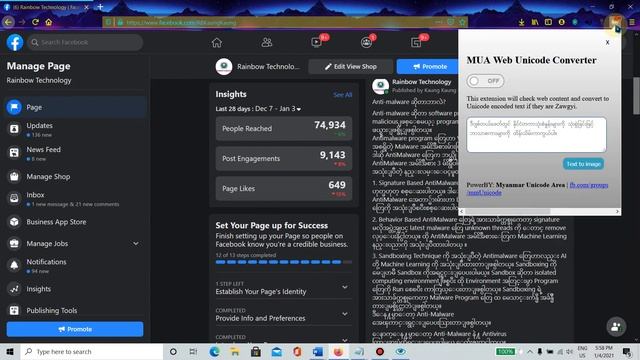Reload the page with the refresh icon
Viewport: 640px width, 360px height.
36,22
